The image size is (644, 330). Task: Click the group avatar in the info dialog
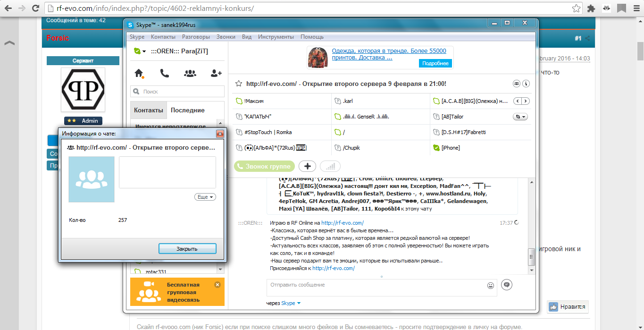point(92,179)
